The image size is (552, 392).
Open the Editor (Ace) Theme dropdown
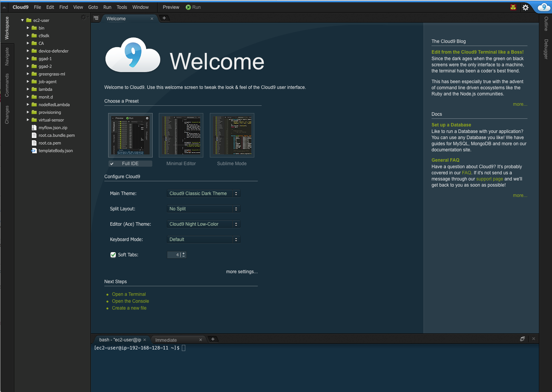click(204, 224)
